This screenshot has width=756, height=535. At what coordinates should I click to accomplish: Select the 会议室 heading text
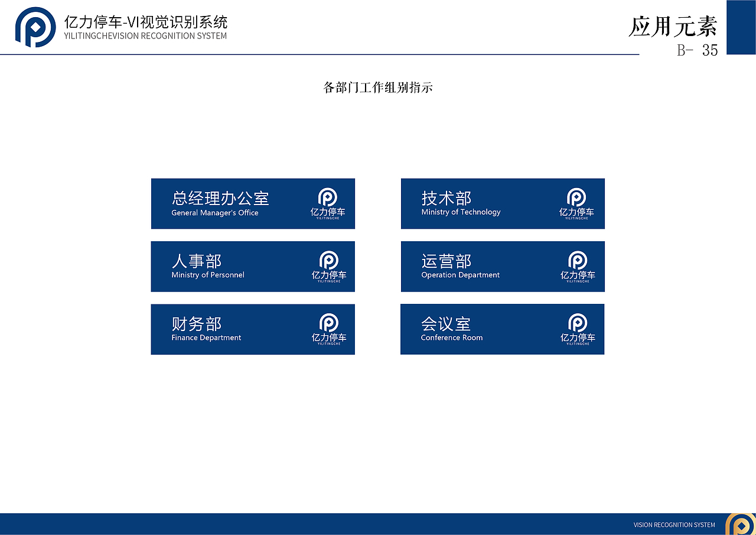tap(446, 324)
